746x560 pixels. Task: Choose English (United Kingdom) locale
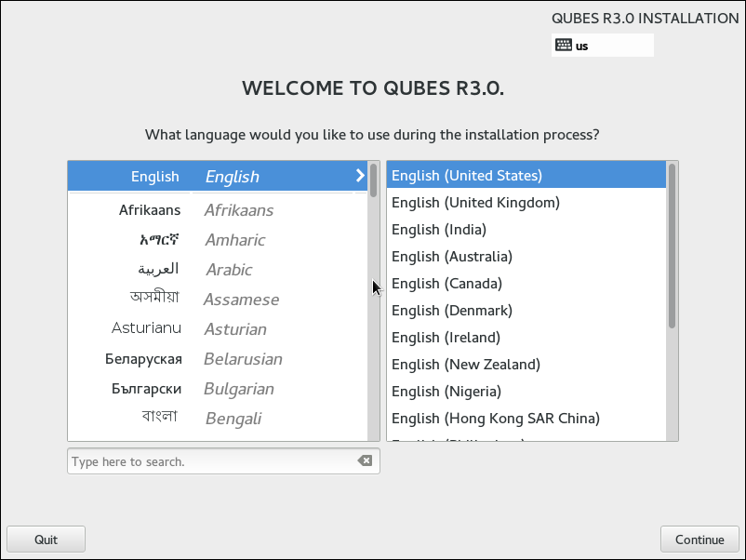[x=526, y=202]
